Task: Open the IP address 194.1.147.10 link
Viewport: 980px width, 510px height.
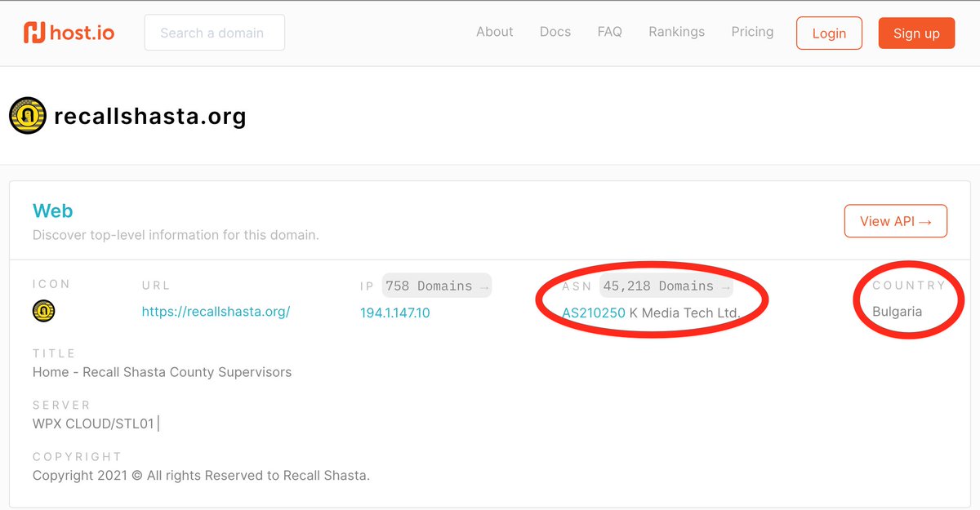Action: coord(395,313)
